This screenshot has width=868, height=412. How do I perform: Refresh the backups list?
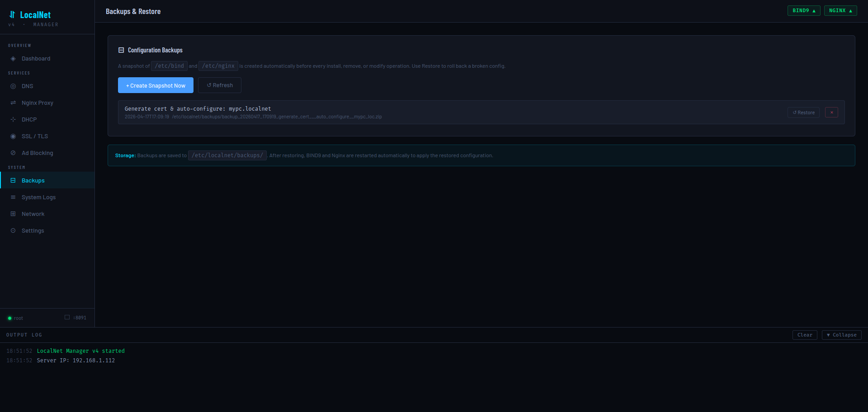[220, 85]
